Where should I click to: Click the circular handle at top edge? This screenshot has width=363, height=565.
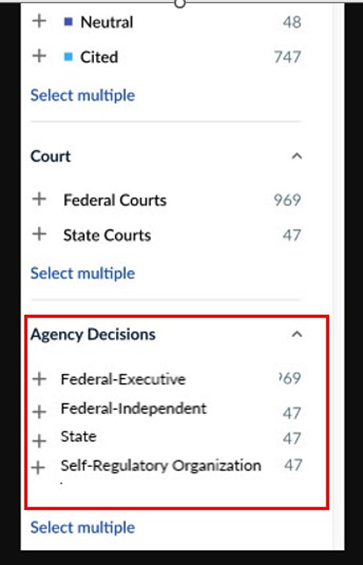(180, 3)
